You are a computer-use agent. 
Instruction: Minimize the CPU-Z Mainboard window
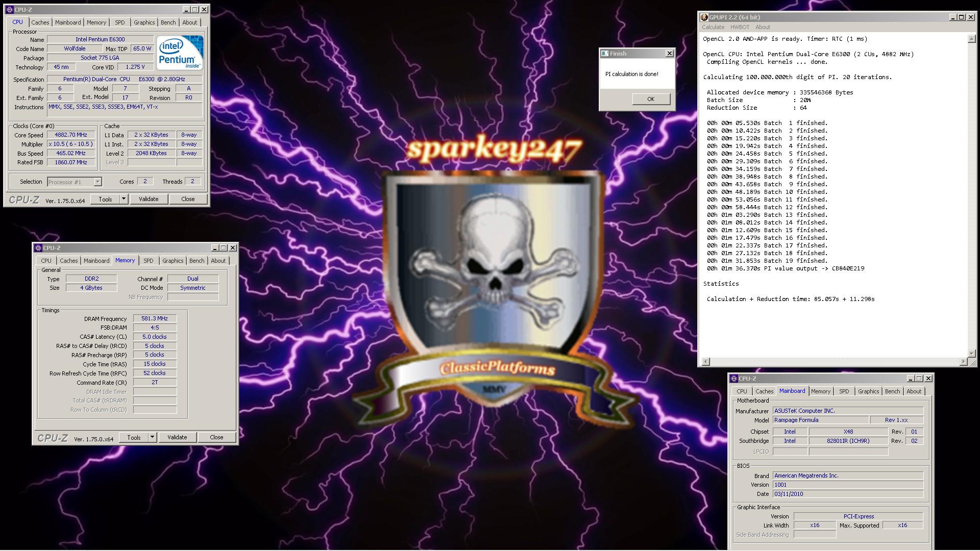[910, 379]
